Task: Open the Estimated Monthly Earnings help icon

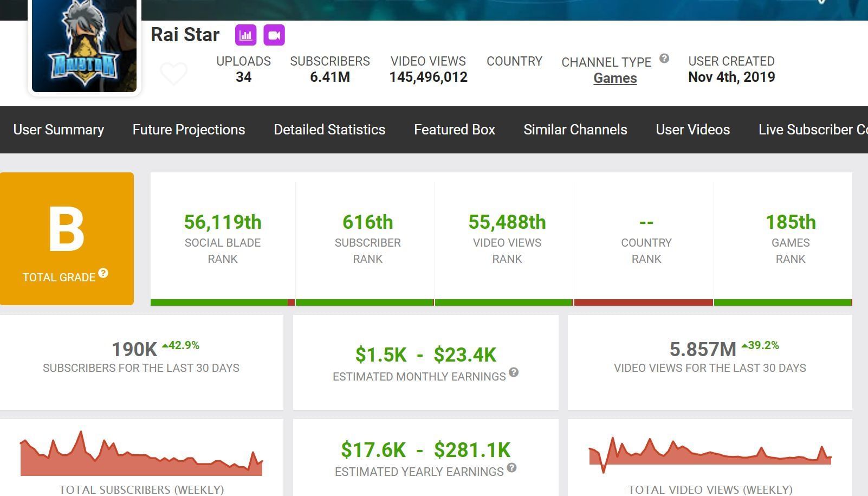Action: [514, 372]
